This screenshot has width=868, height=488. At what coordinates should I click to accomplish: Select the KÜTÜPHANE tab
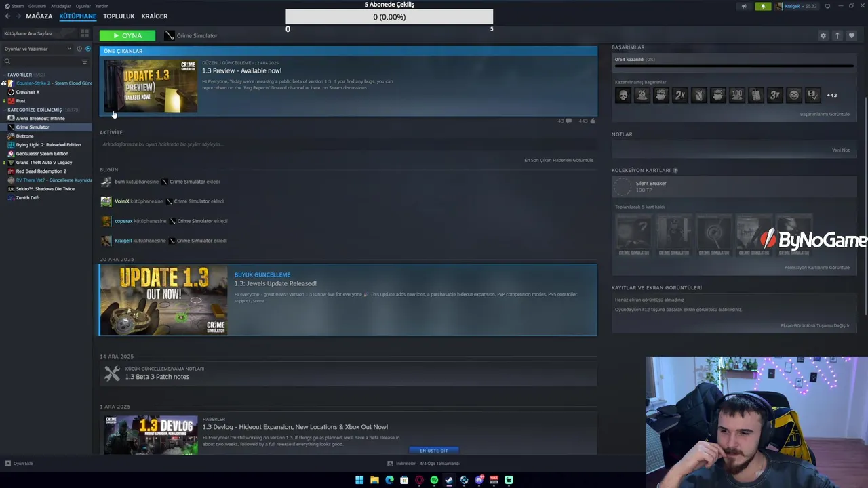point(78,16)
